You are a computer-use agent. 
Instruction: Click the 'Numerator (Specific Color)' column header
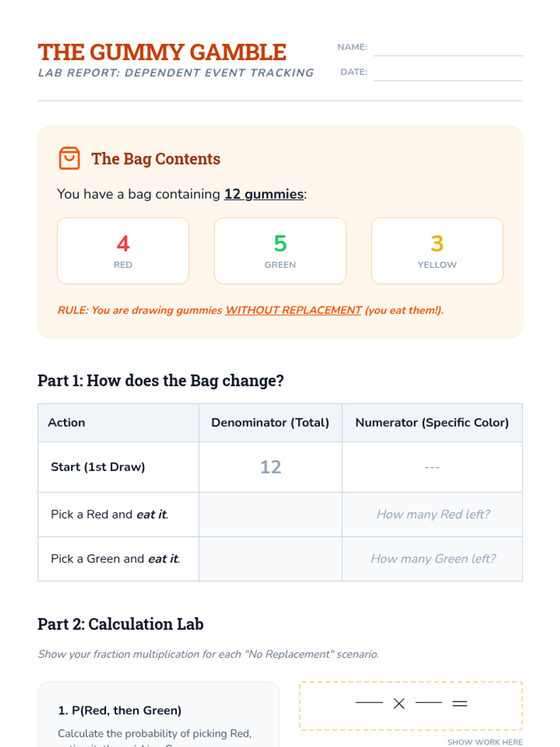(432, 423)
